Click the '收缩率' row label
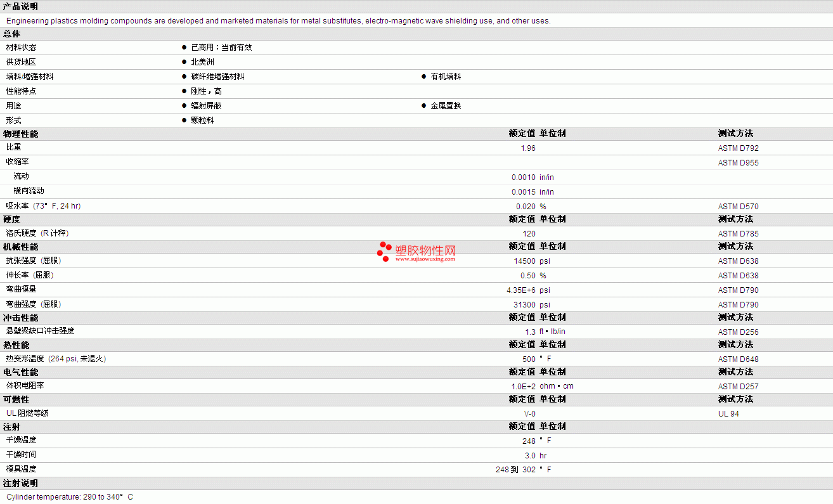The width and height of the screenshot is (833, 504). (x=18, y=162)
